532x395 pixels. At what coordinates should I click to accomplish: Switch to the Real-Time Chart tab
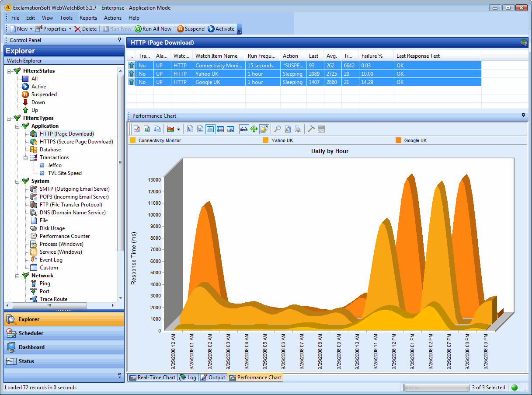(152, 377)
